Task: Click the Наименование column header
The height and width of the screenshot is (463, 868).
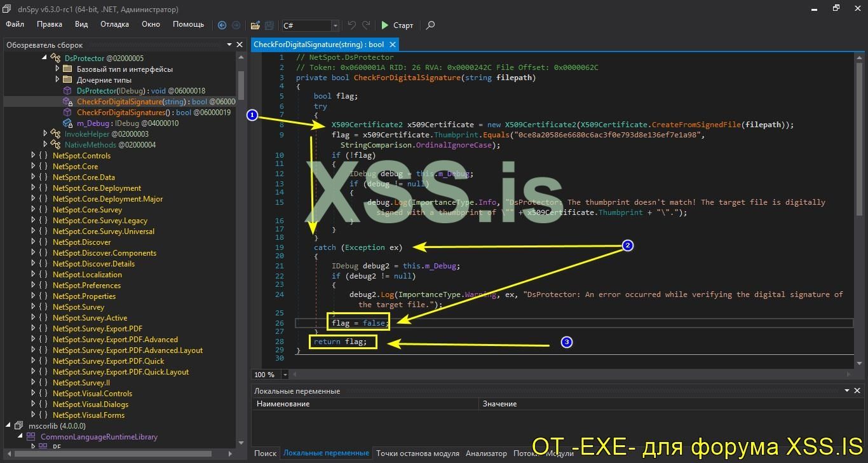Action: [x=365, y=404]
